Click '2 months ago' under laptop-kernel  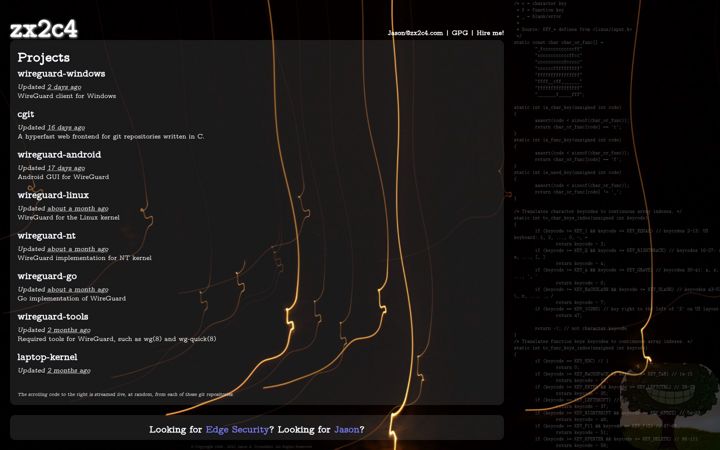(x=69, y=371)
